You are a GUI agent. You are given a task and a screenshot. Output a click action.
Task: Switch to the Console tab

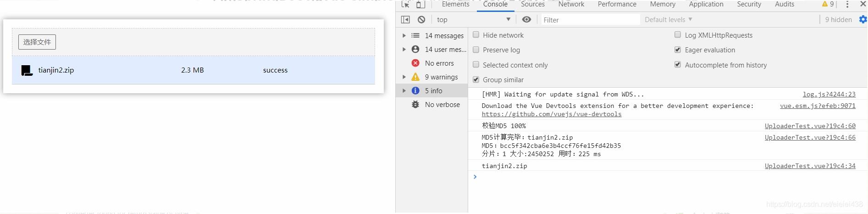(495, 4)
